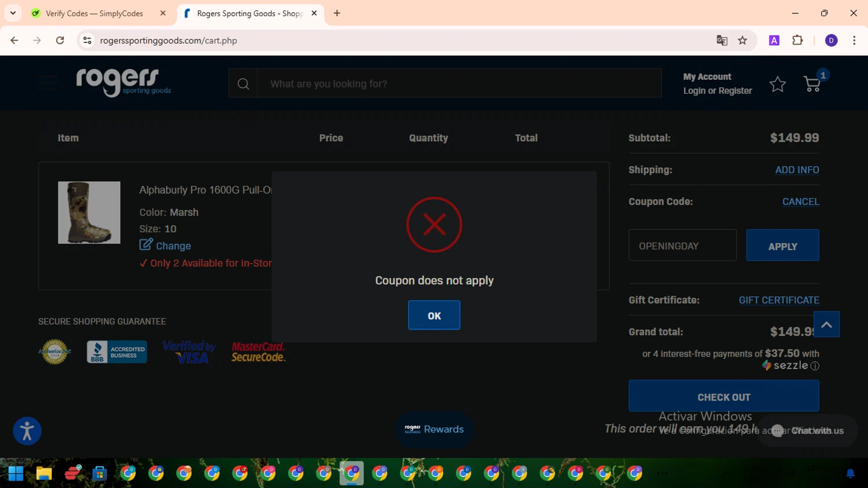Open the Google Translate page icon

(722, 41)
